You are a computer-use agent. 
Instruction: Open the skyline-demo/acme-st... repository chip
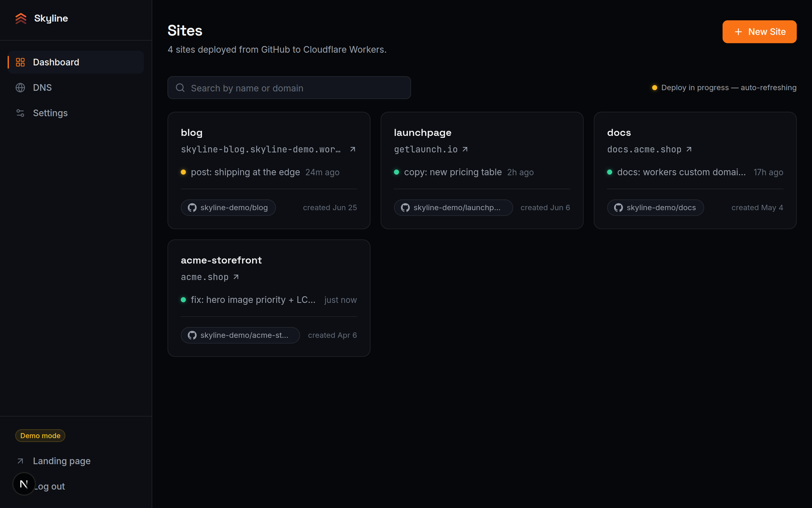240,335
